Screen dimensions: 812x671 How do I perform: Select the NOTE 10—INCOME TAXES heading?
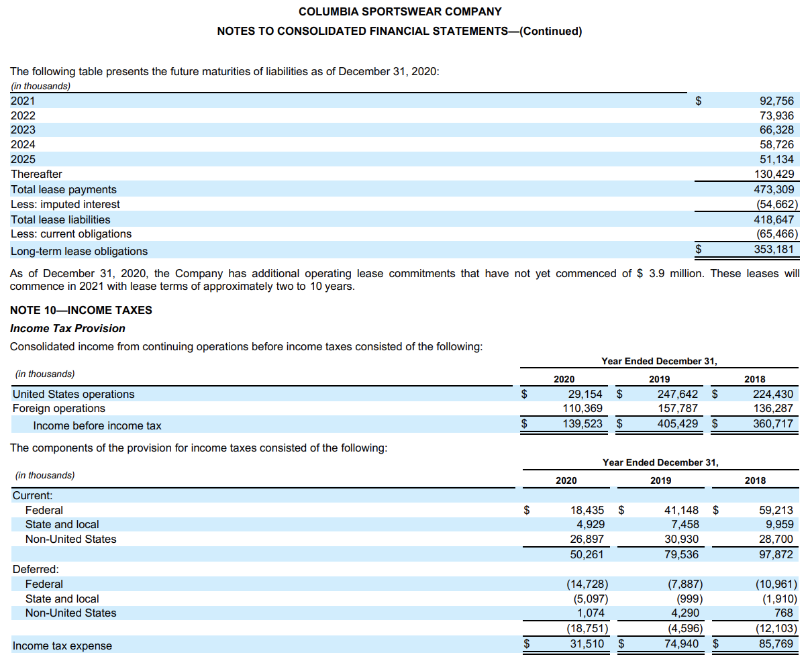pos(81,310)
